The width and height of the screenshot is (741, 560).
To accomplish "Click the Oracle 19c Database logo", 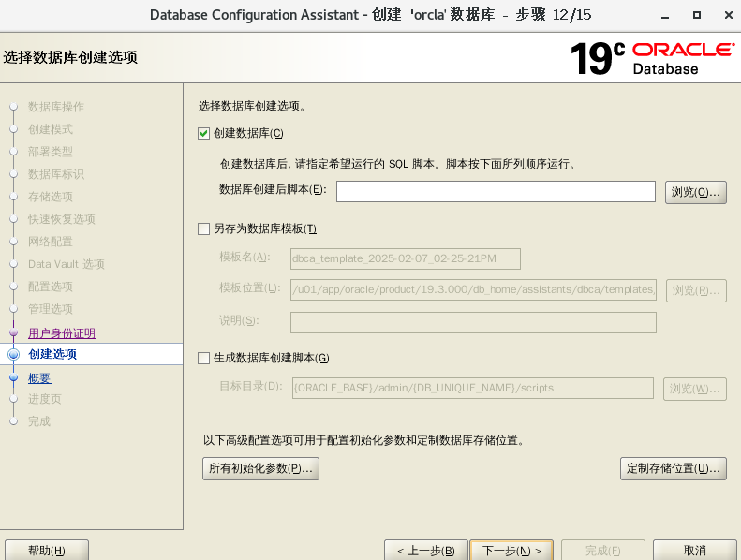I will point(652,58).
